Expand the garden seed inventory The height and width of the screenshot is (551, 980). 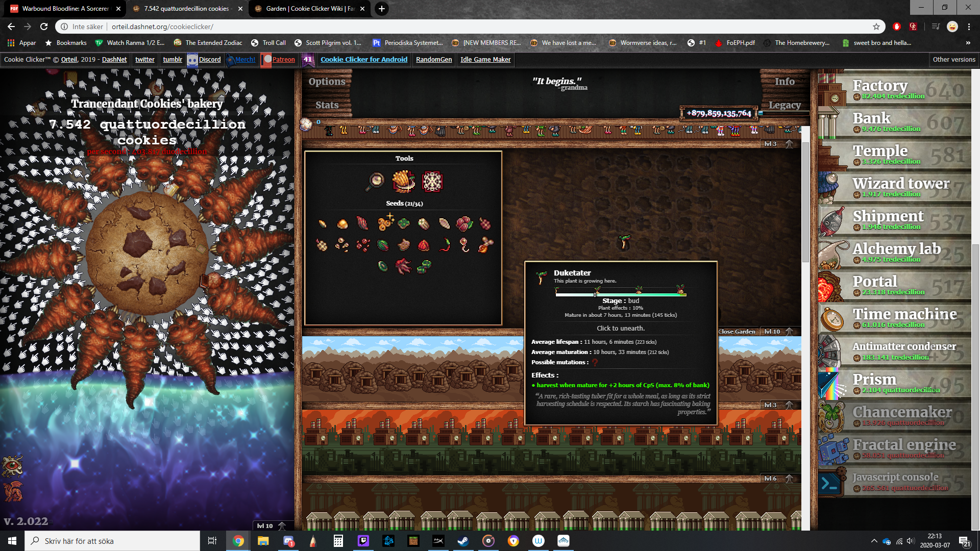pyautogui.click(x=404, y=203)
